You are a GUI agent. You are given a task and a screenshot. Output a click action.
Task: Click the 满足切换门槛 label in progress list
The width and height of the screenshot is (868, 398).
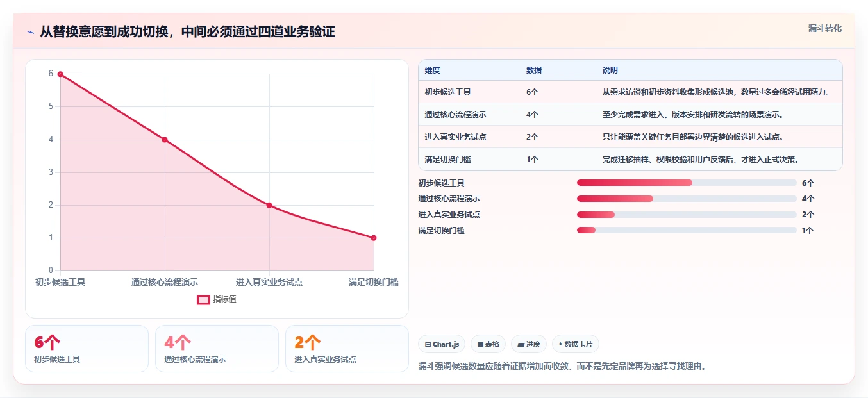point(441,230)
